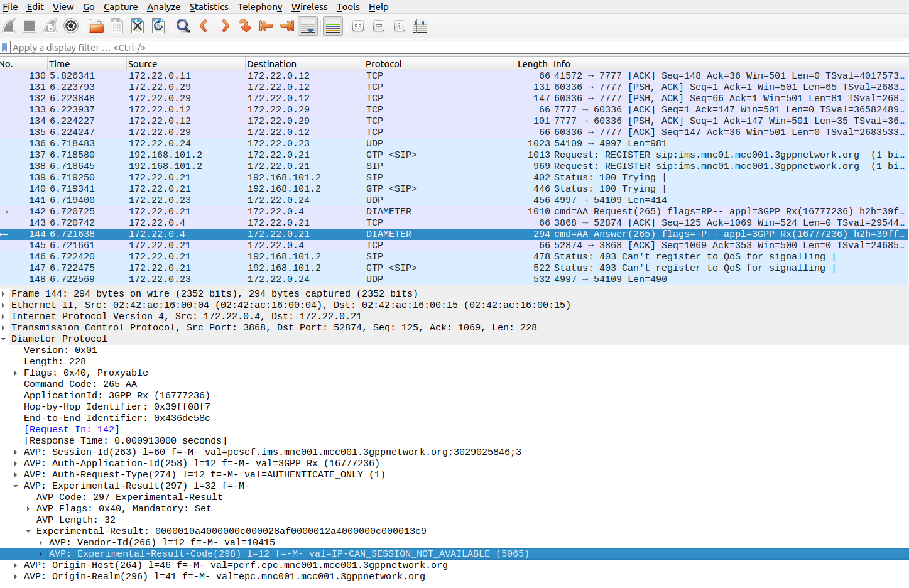
Task: Sort by Destination column header
Action: [x=305, y=64]
